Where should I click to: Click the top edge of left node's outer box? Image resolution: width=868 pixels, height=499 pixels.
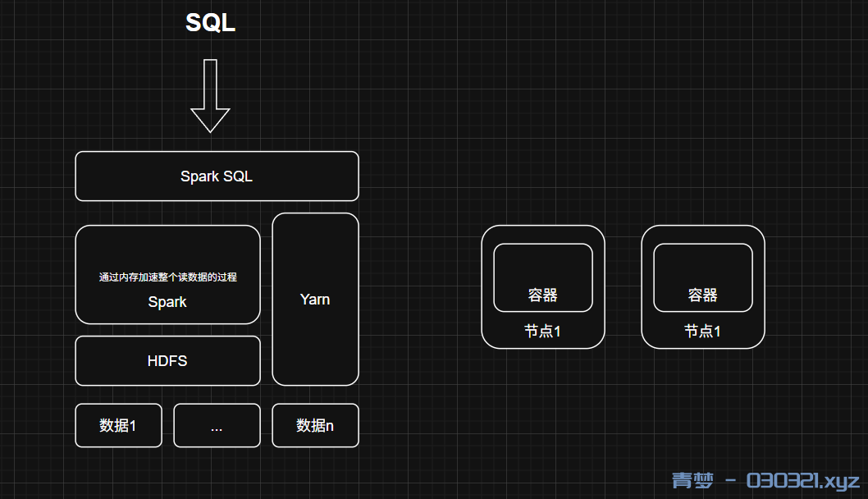coord(542,226)
